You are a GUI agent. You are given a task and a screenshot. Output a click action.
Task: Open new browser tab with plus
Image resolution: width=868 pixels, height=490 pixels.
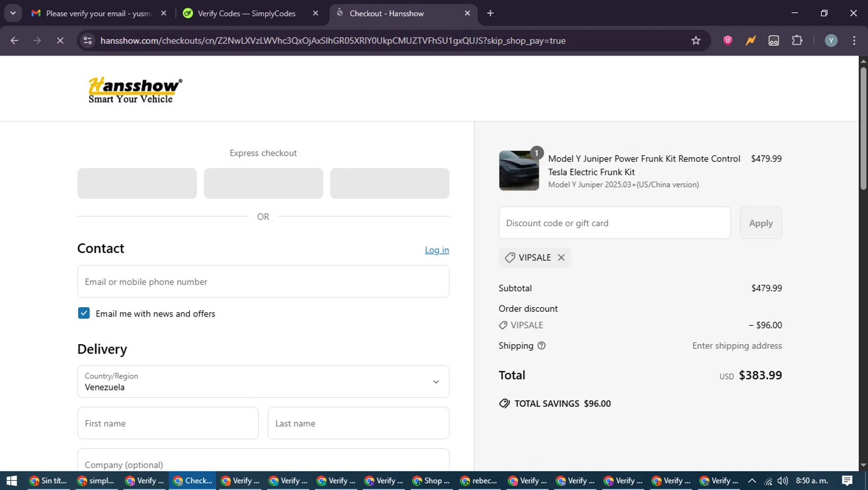click(x=490, y=13)
